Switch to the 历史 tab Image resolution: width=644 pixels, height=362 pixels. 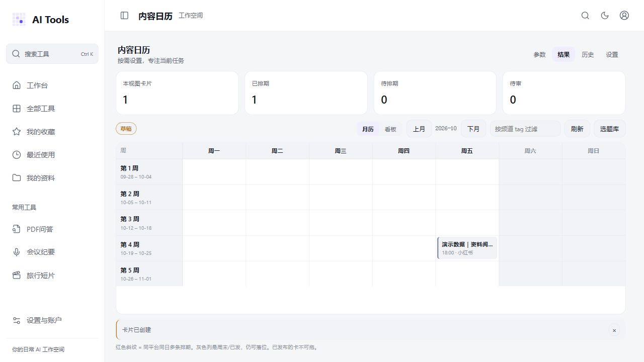pos(588,54)
